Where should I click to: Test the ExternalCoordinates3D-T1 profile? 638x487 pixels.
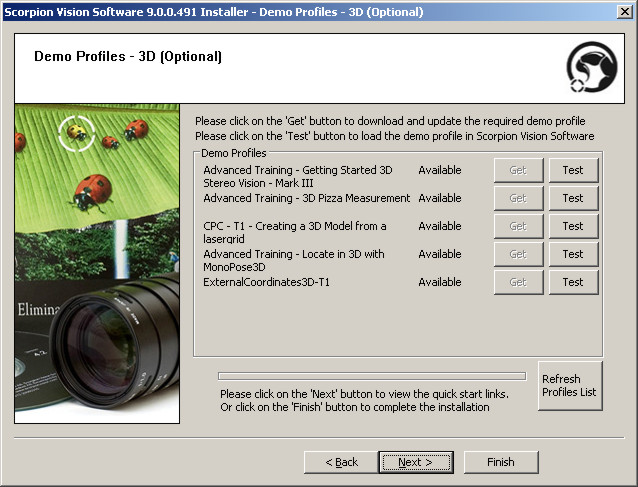pos(573,282)
